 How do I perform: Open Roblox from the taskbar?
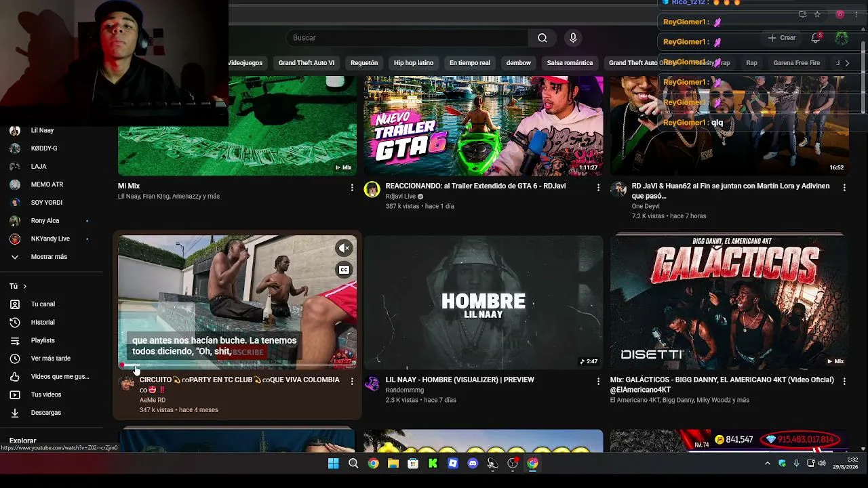point(453,464)
